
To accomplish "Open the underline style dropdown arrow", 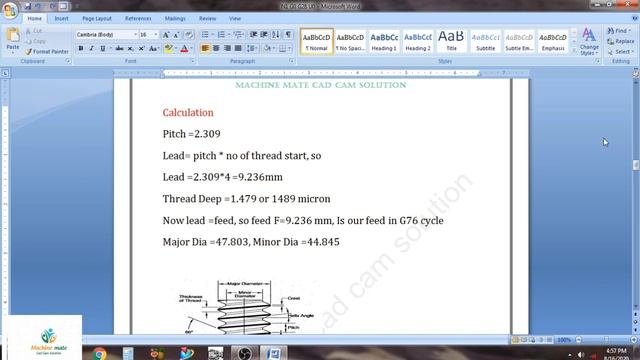I will click(110, 49).
